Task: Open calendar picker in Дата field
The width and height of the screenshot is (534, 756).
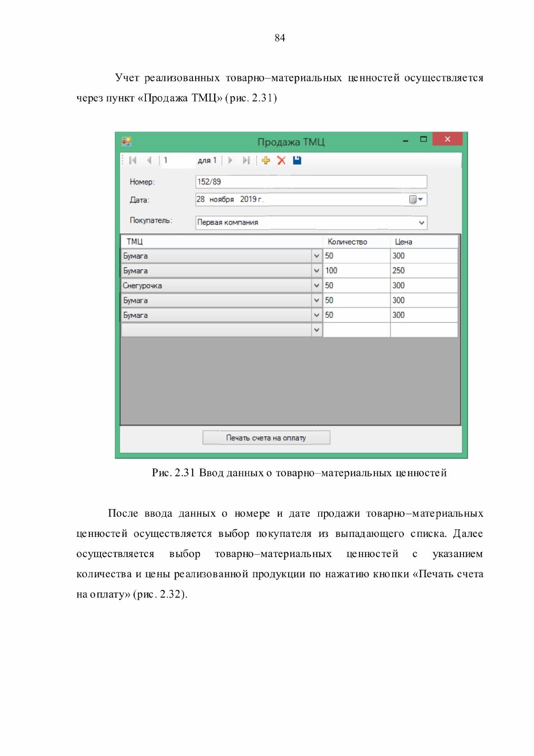Action: pos(416,199)
